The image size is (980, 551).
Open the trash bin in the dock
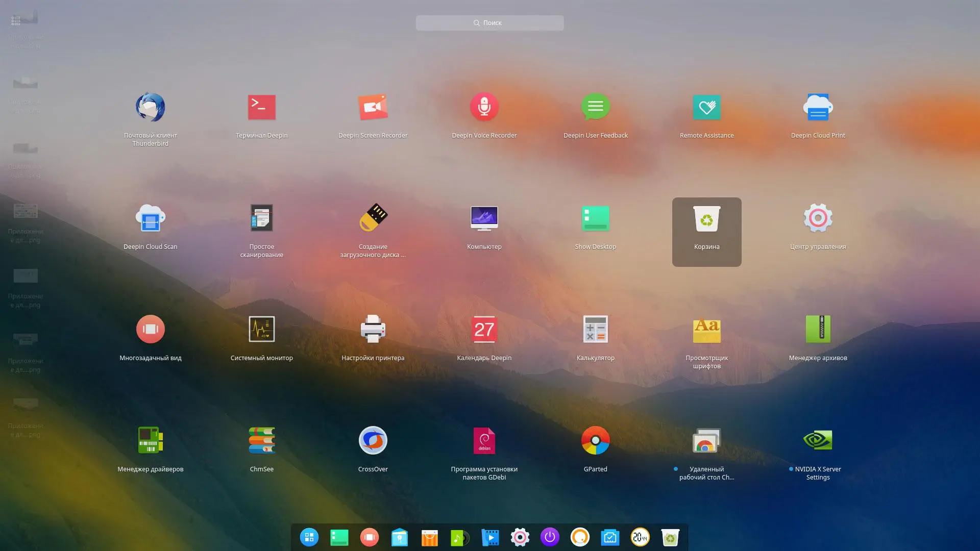(x=670, y=538)
